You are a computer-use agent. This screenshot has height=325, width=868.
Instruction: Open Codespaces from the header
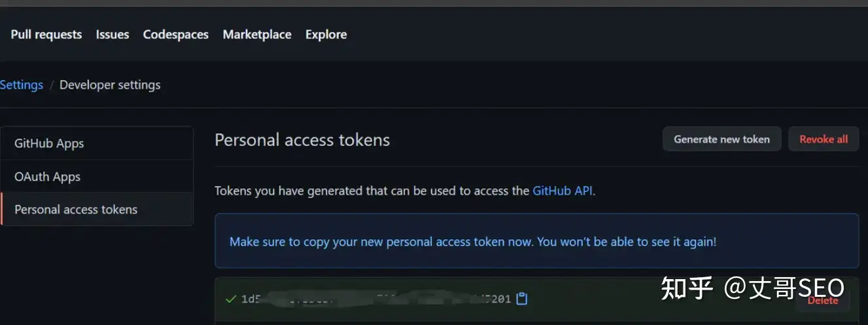point(175,35)
